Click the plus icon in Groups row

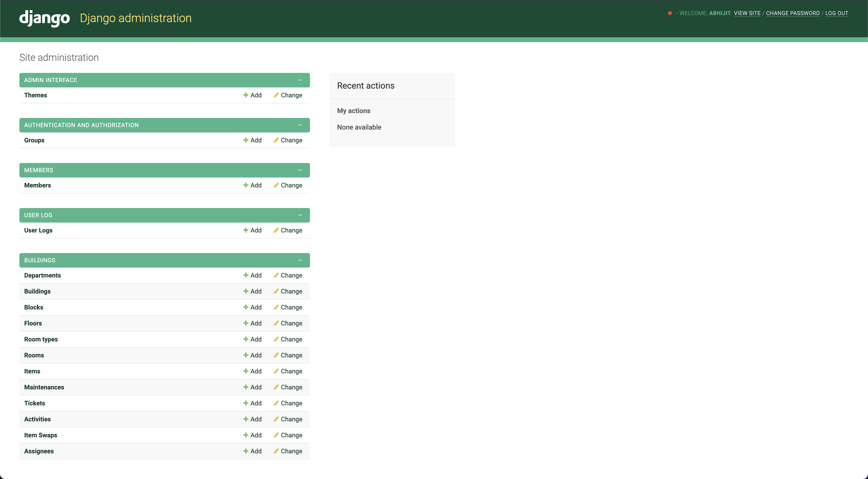pos(246,140)
